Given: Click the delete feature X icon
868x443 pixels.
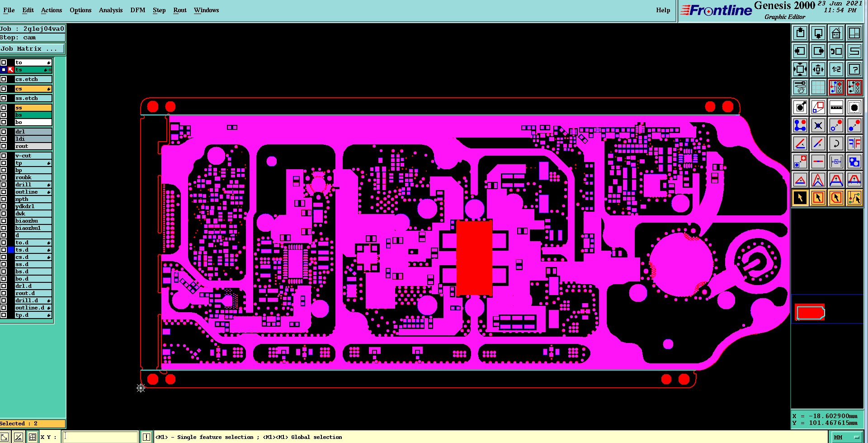Looking at the screenshot, I should pos(818,126).
